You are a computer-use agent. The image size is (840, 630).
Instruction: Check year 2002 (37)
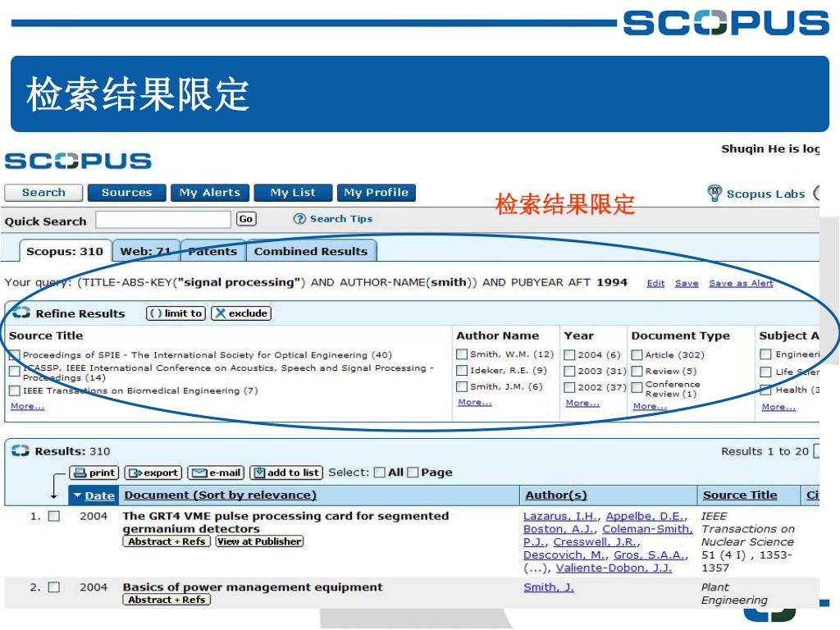click(570, 387)
